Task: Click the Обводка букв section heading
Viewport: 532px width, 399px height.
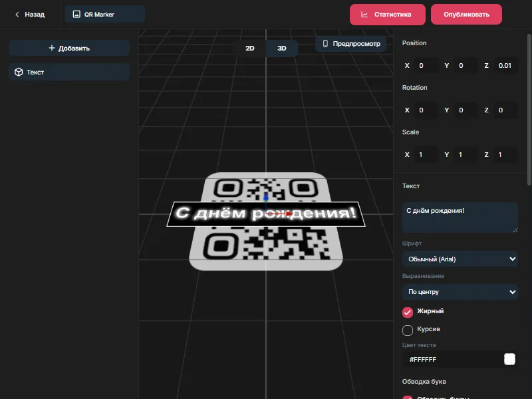Action: 424,381
